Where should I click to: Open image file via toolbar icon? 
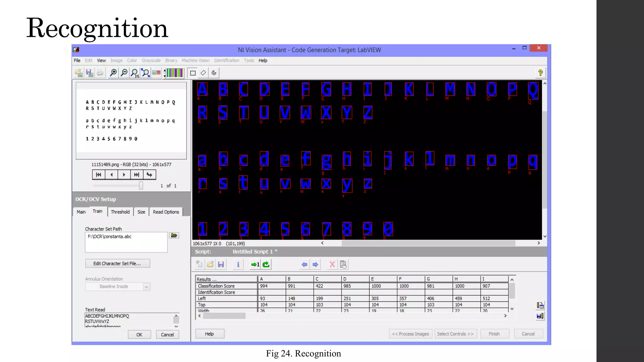[79, 73]
